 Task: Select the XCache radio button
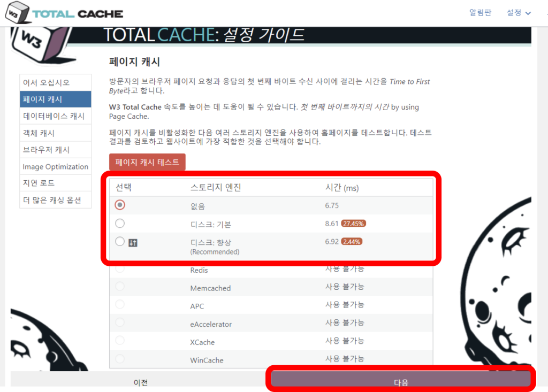pyautogui.click(x=120, y=340)
